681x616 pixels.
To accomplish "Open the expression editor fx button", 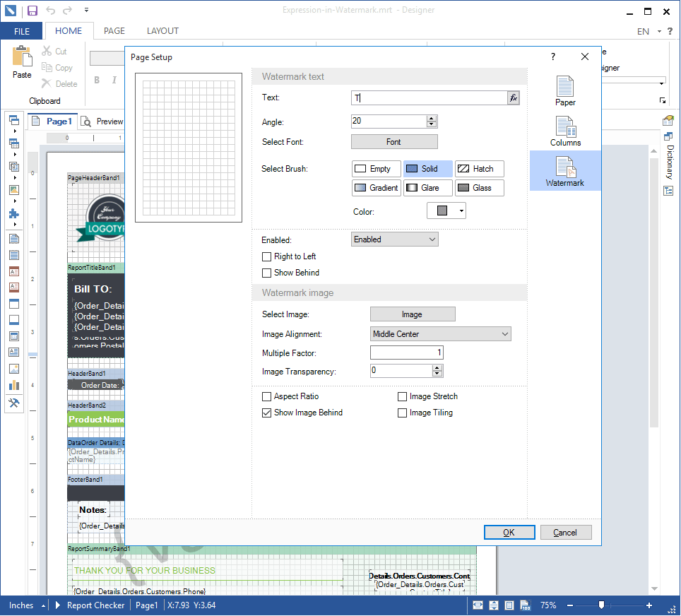I will [514, 98].
